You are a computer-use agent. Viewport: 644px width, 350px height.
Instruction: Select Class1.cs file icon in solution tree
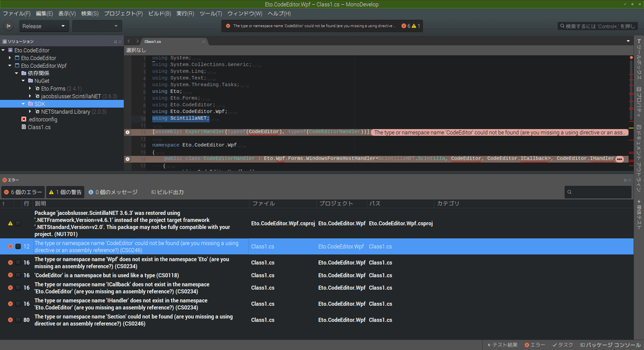click(24, 127)
